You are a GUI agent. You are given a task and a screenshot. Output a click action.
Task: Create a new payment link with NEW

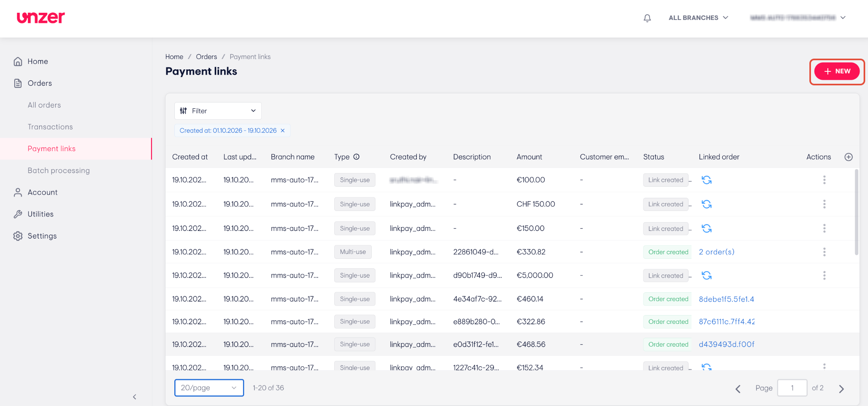click(x=837, y=71)
